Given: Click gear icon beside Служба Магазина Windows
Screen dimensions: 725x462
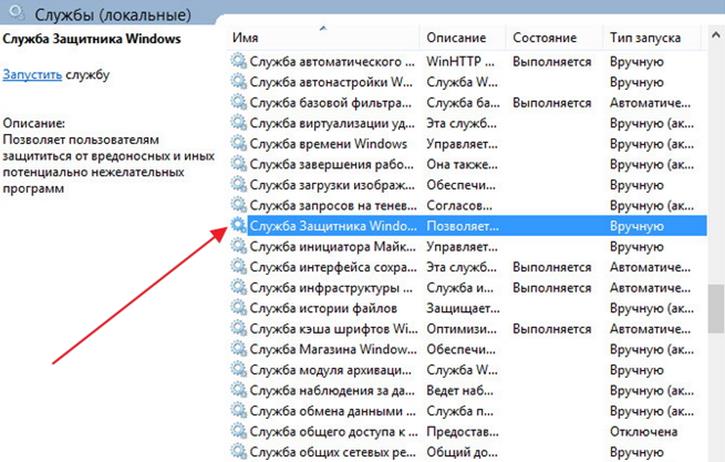Looking at the screenshot, I should coord(238,349).
